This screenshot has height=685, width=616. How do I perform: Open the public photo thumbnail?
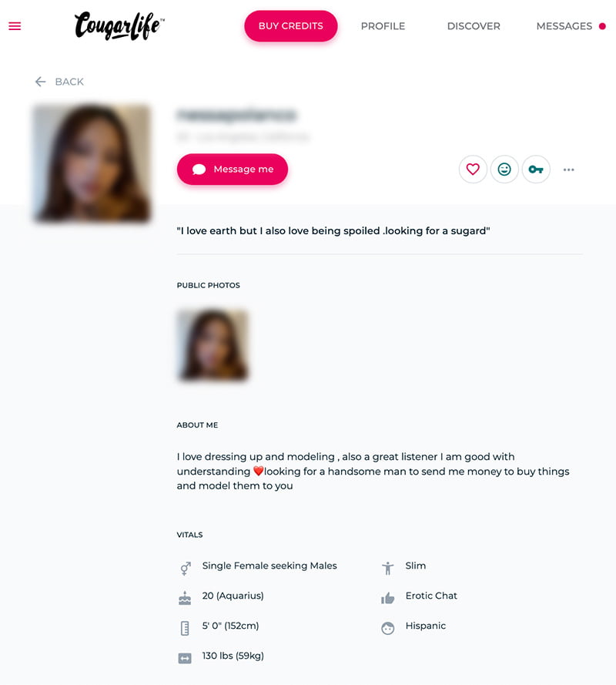tap(213, 344)
